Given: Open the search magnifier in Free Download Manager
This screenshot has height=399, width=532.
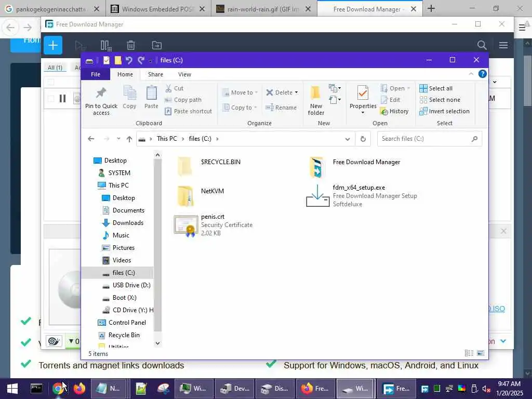Looking at the screenshot, I should coord(482,45).
